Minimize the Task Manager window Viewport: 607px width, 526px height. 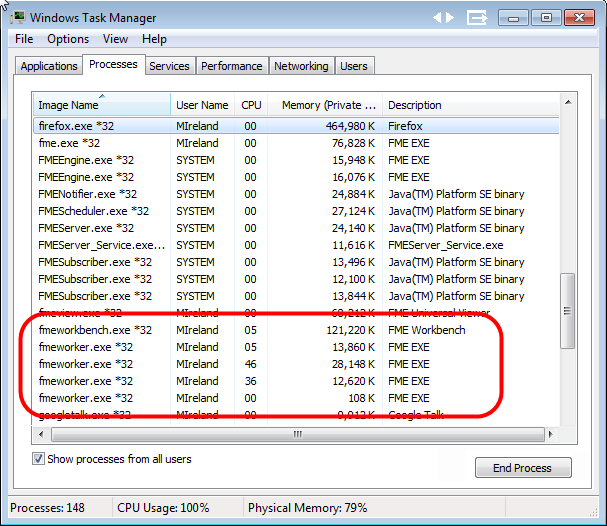[513, 18]
